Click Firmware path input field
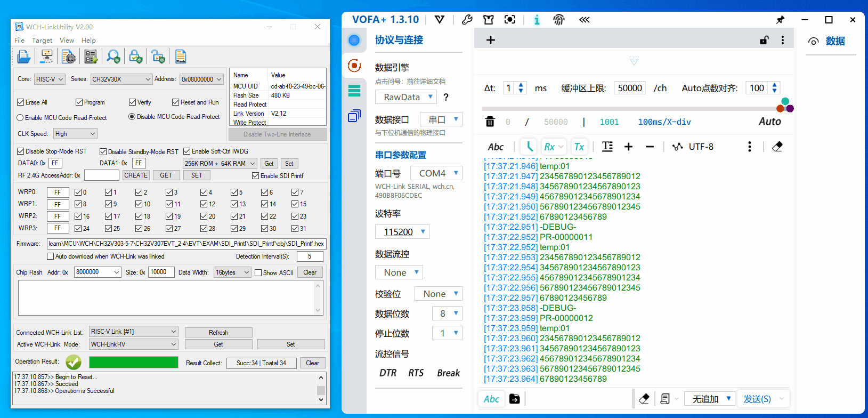868x418 pixels. tap(186, 244)
